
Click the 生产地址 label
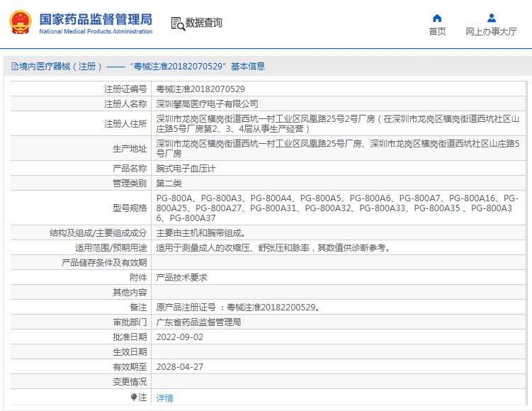(x=130, y=149)
